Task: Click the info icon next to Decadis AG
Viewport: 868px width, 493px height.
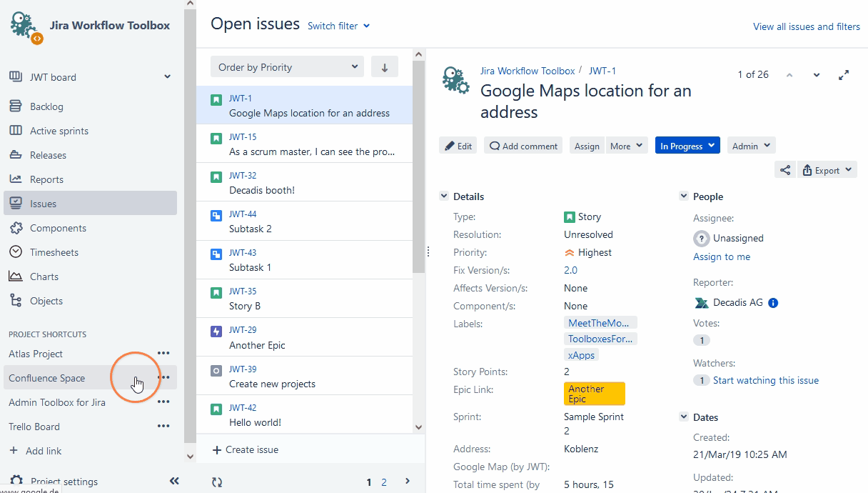Action: [773, 303]
